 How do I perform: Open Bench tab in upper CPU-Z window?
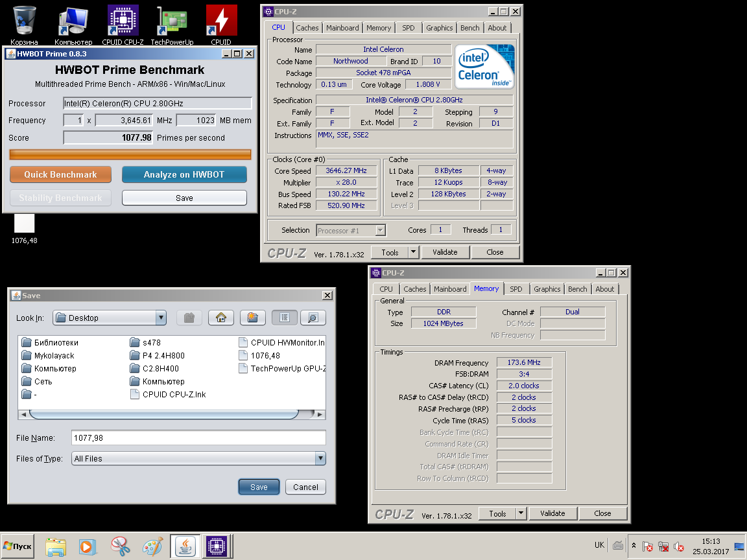[x=469, y=28]
